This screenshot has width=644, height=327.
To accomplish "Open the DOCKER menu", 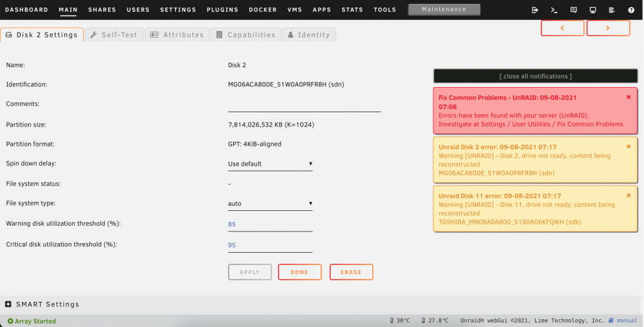I will 263,10.
